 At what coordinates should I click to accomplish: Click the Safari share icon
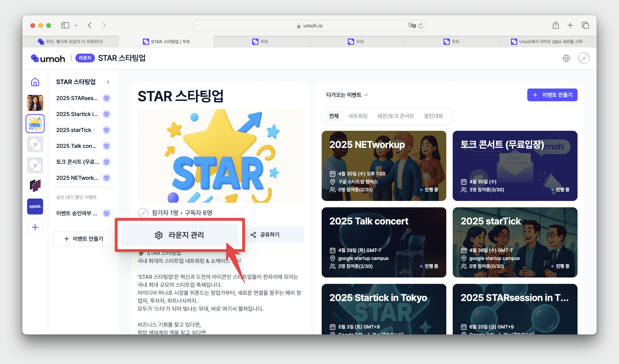point(556,25)
